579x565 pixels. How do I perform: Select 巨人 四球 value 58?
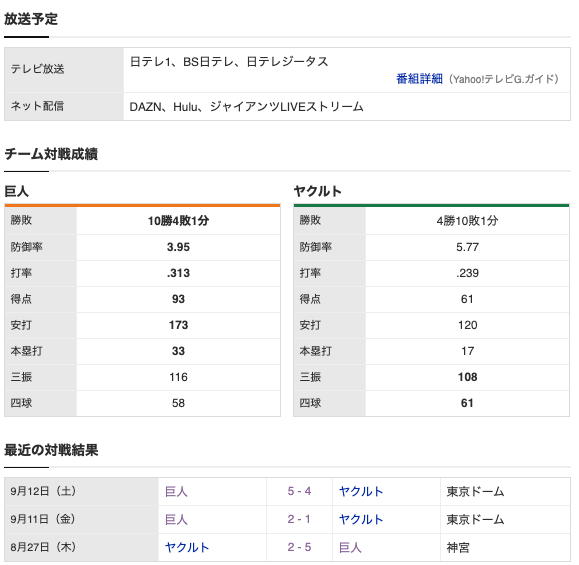click(x=178, y=403)
